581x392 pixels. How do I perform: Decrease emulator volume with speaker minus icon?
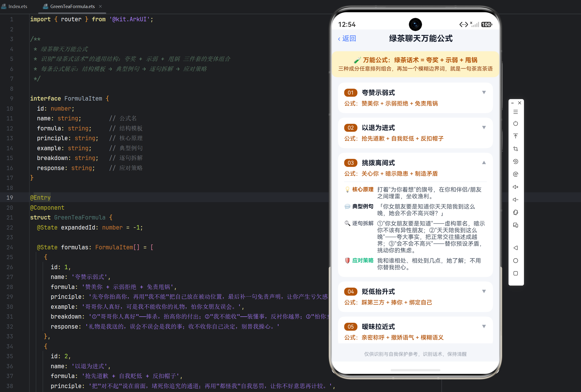coord(515,200)
